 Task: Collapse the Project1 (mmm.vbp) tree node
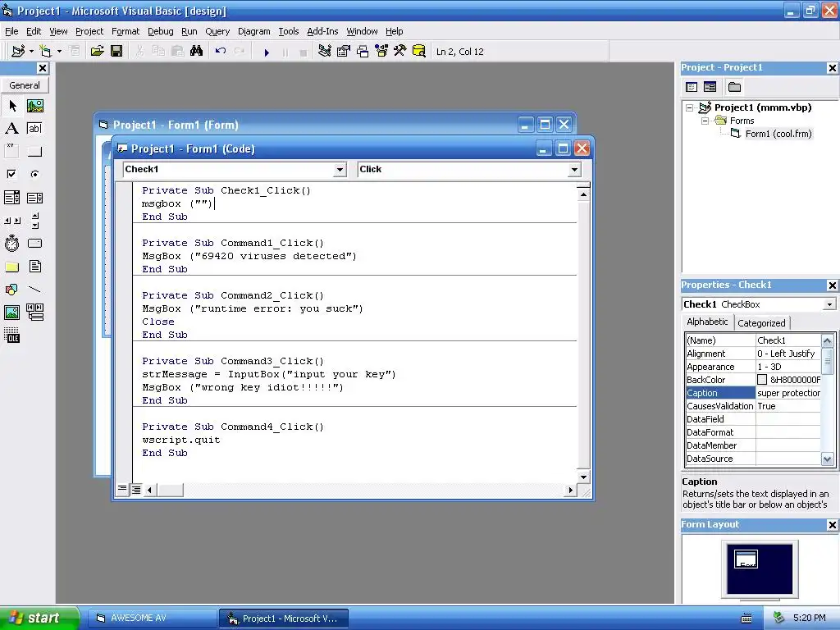click(x=690, y=107)
